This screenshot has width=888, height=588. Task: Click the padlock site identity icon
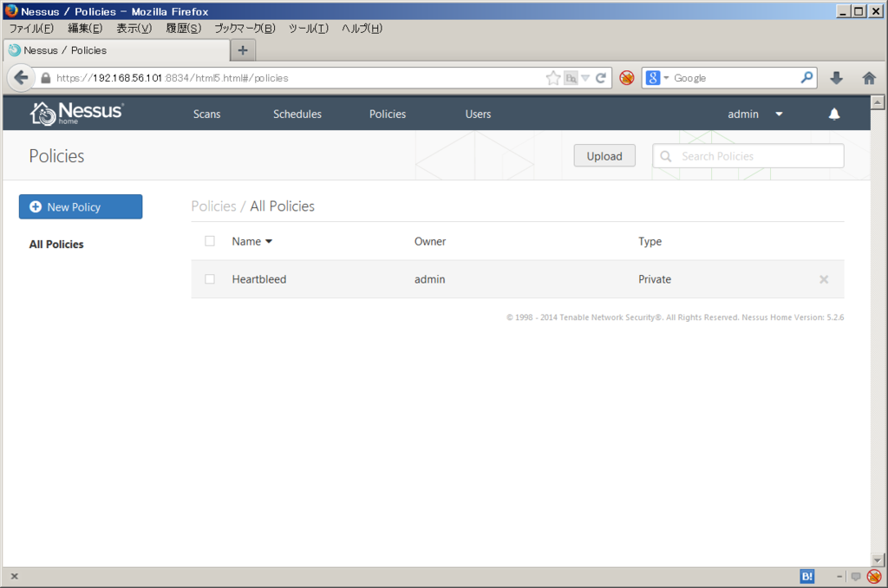[x=45, y=78]
